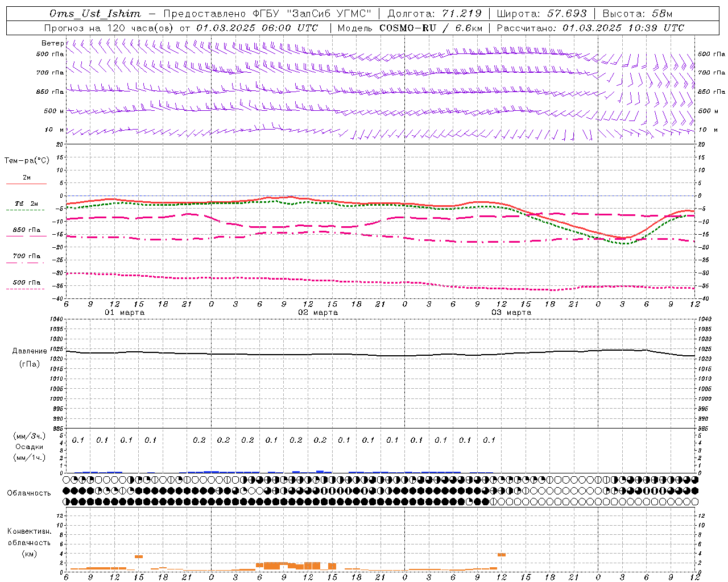Click the provider text ФГБУ "ЗапСиб УГМС"
Image resolution: width=728 pixels, height=582 pixels.
pyautogui.click(x=311, y=14)
